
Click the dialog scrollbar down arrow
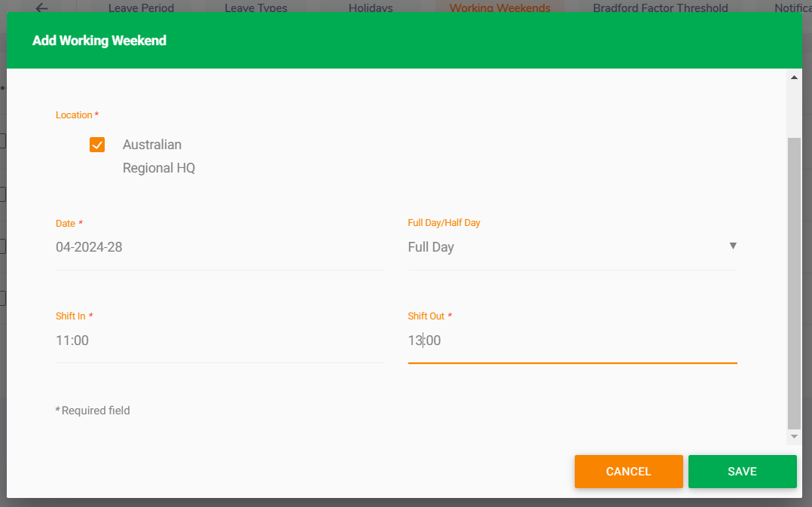(x=794, y=437)
